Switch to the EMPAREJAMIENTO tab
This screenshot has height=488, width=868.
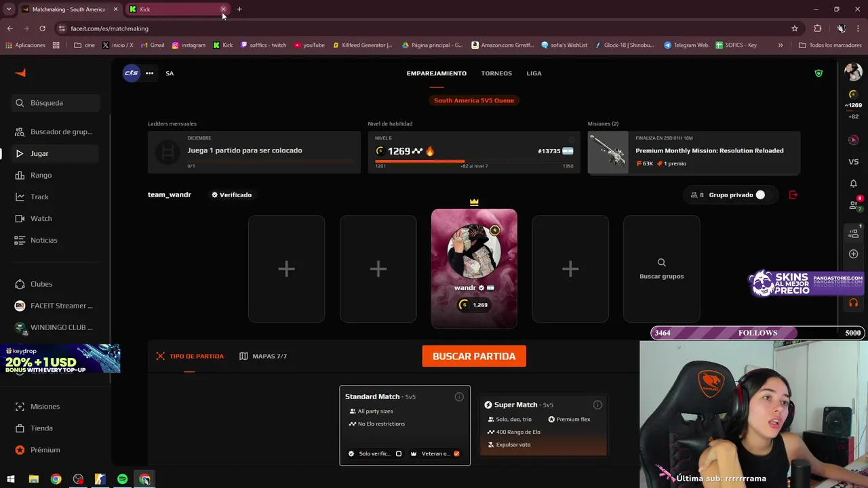pos(436,73)
